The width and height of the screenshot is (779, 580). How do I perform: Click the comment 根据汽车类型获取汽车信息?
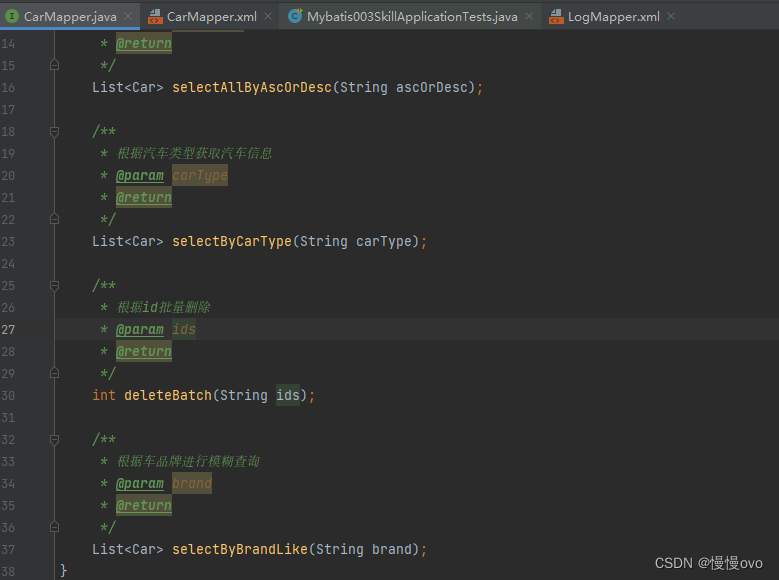[x=194, y=154]
